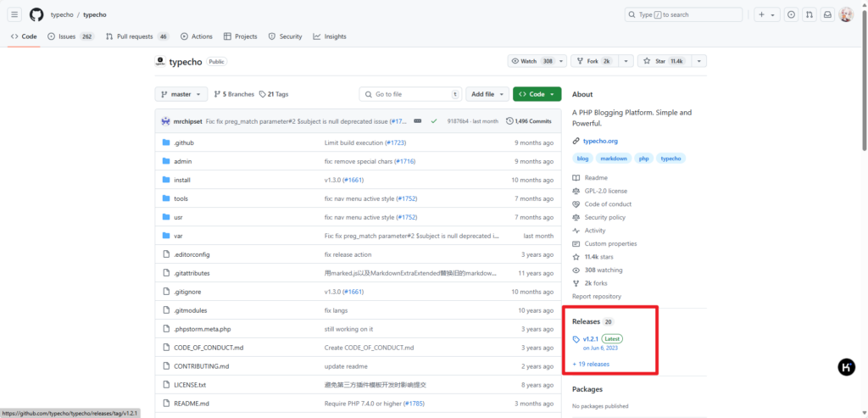Open the user profile avatar menu

(846, 15)
